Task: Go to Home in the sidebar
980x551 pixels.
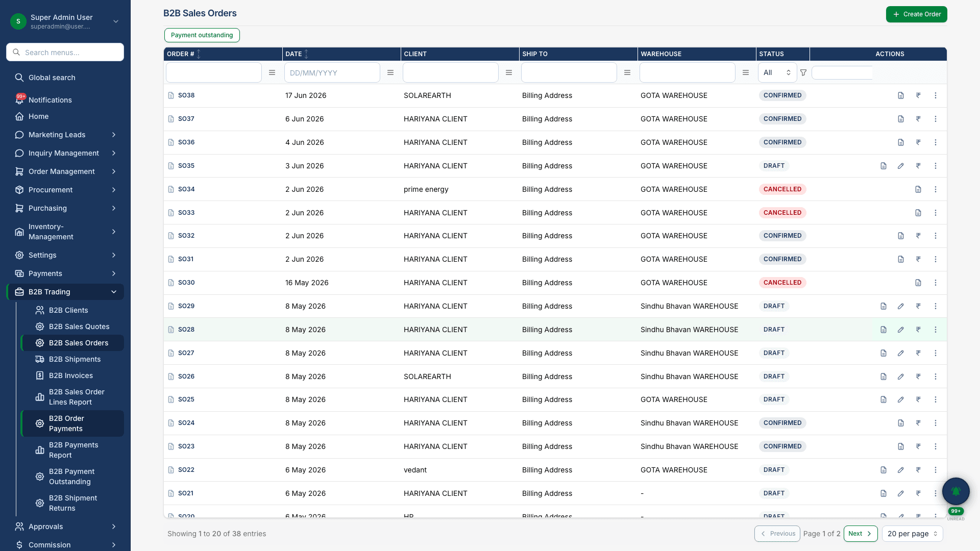Action: (65, 116)
